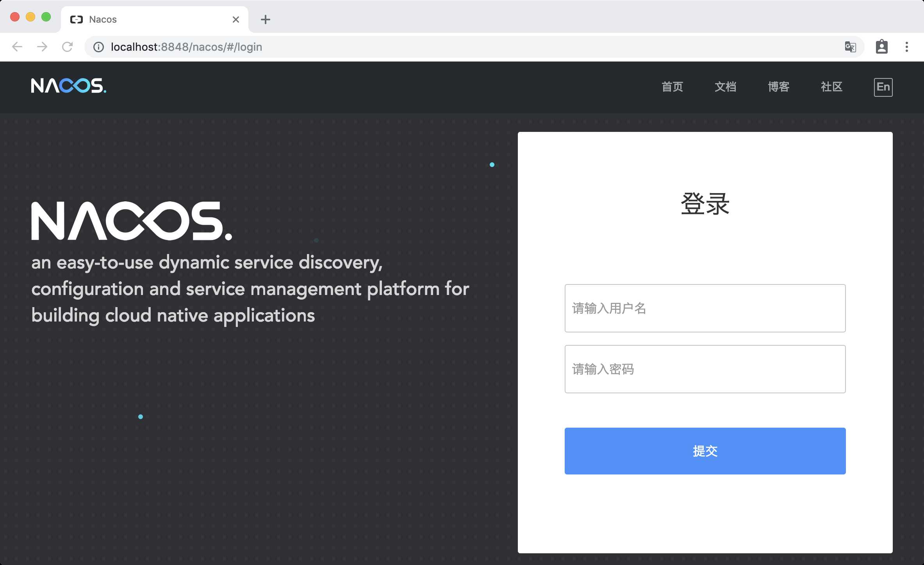Click the Nacos logo in the navigation bar
Screen dimensions: 924x565
point(68,86)
